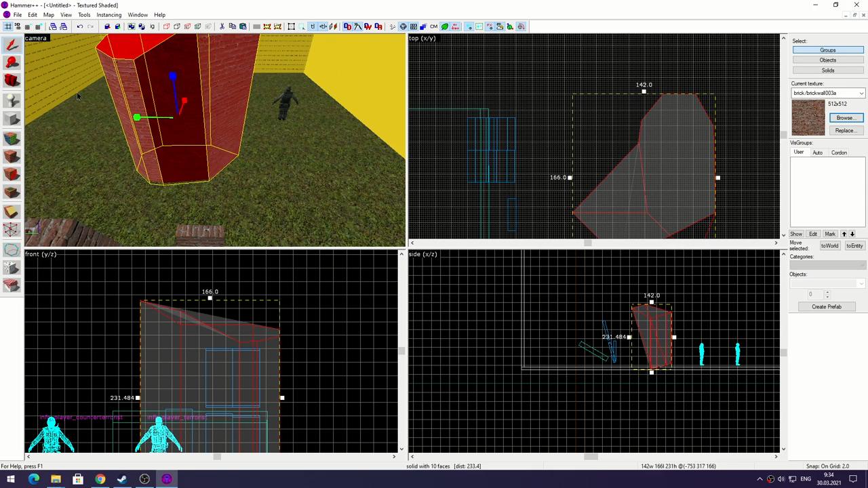868x488 pixels.
Task: Select the Selection tool in left toolbar
Action: [x=12, y=45]
